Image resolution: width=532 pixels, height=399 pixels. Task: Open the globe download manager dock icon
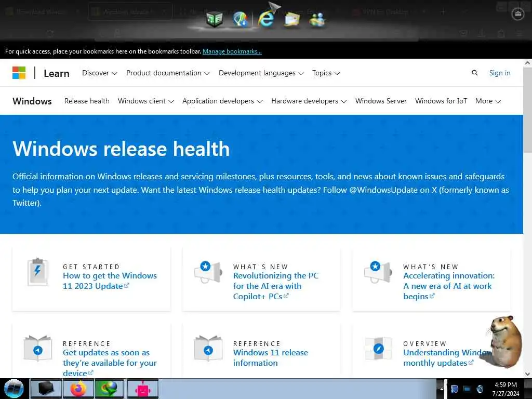point(240,19)
